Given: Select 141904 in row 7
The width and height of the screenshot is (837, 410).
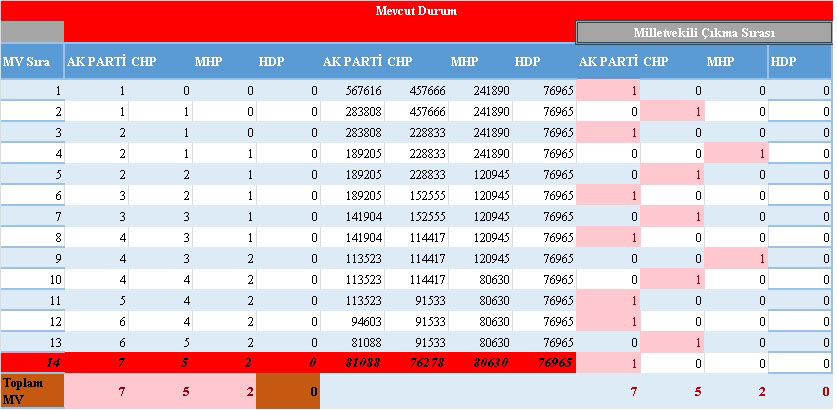Looking at the screenshot, I should pos(352,216).
